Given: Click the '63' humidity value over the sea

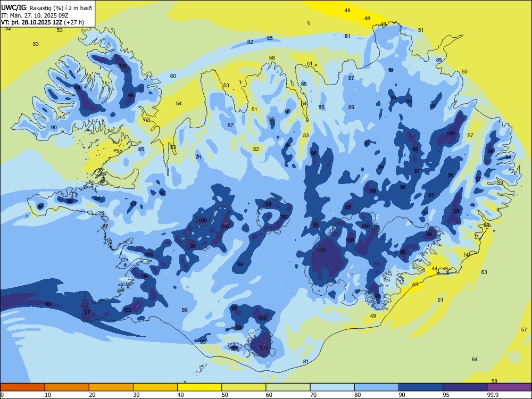Looking at the screenshot, I should [484, 272].
